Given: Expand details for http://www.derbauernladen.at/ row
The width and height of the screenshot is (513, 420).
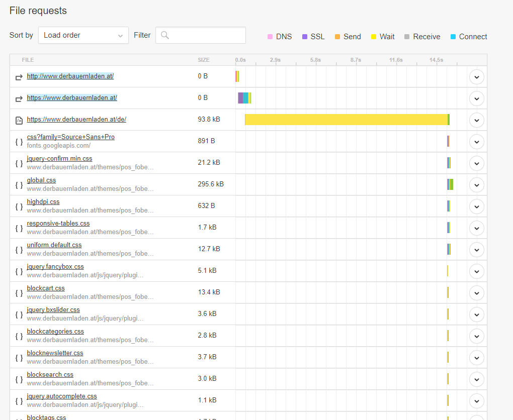Looking at the screenshot, I should (477, 77).
